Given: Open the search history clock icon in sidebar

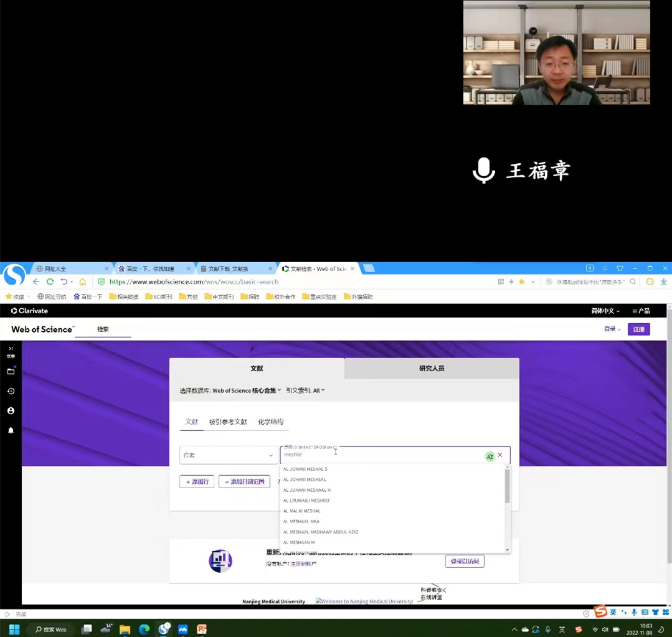Looking at the screenshot, I should pyautogui.click(x=11, y=391).
